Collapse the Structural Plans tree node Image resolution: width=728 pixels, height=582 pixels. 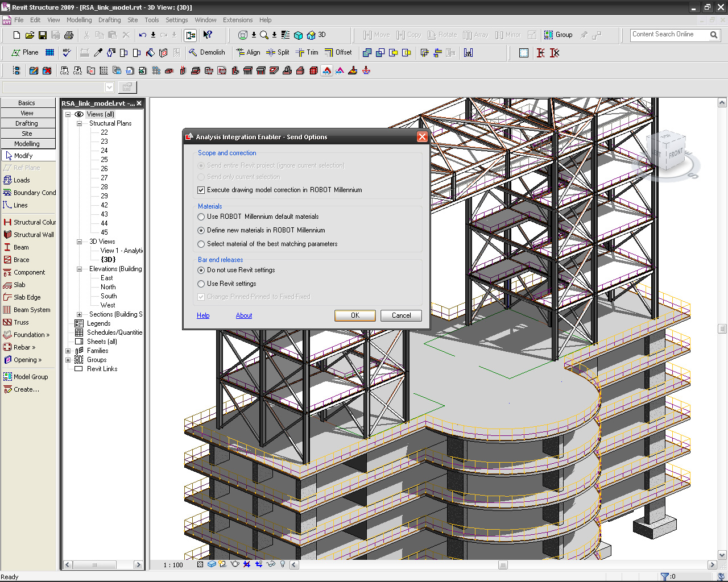80,123
